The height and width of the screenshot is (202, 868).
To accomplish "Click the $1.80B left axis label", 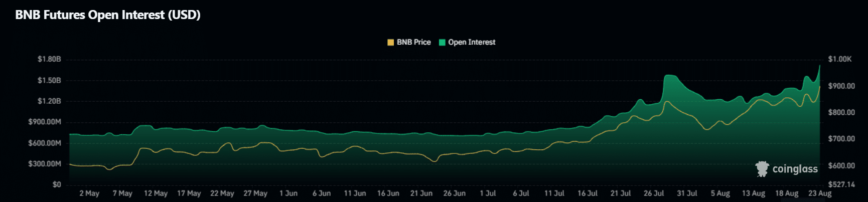I will click(49, 59).
